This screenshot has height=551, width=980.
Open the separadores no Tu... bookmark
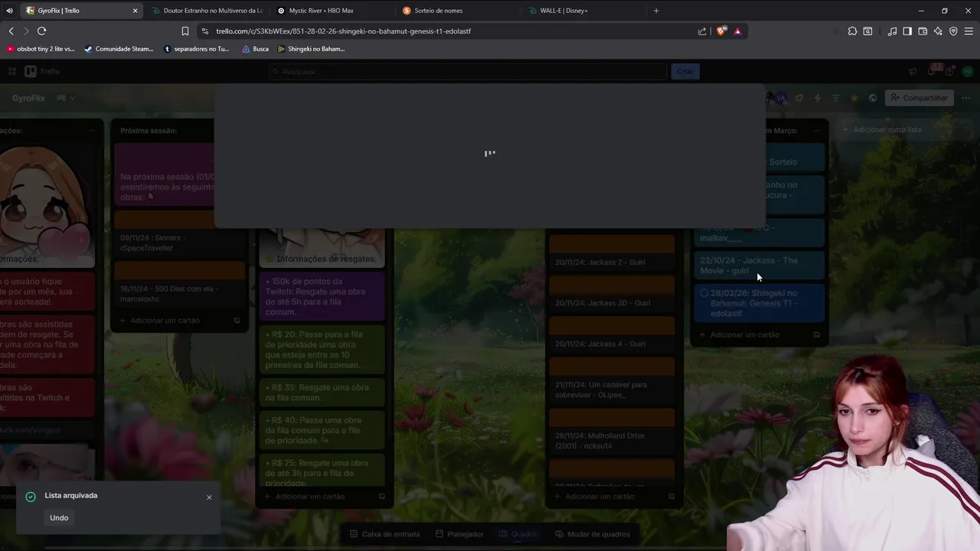tap(197, 49)
